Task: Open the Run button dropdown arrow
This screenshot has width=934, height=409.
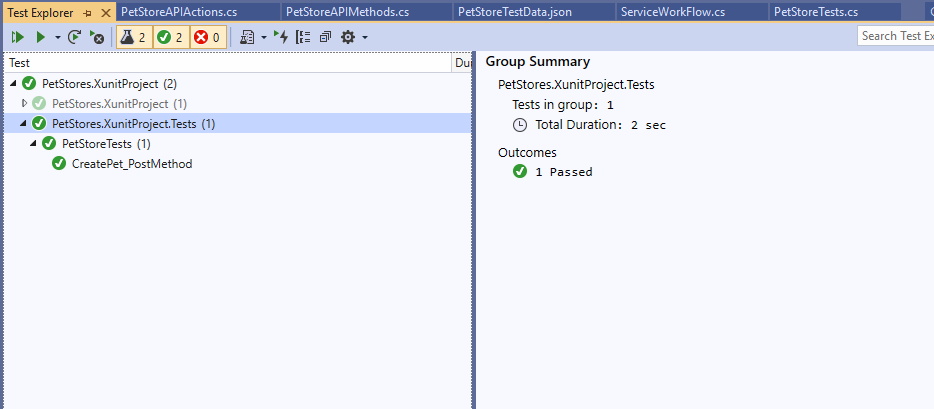Action: 58,38
